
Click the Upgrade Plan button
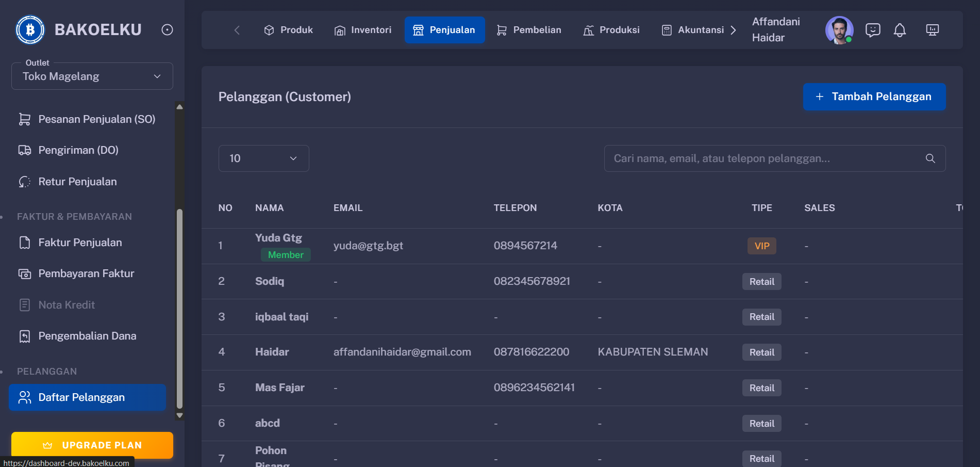(92, 445)
